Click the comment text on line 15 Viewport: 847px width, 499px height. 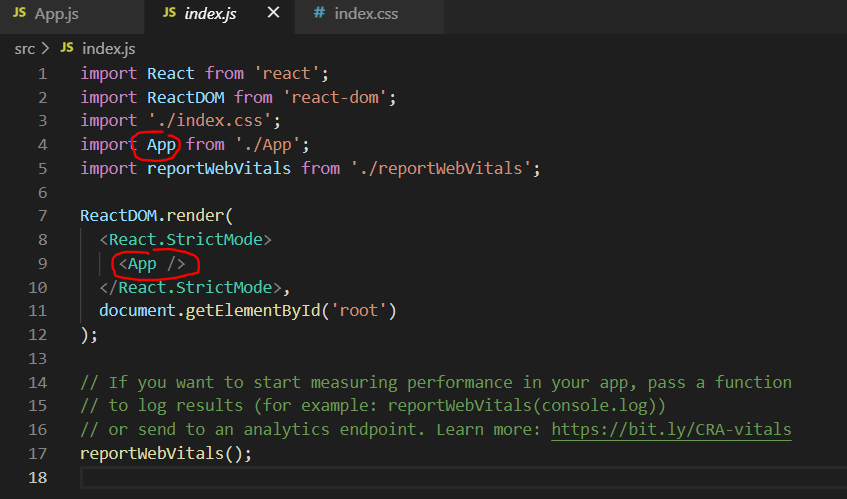[x=373, y=406]
